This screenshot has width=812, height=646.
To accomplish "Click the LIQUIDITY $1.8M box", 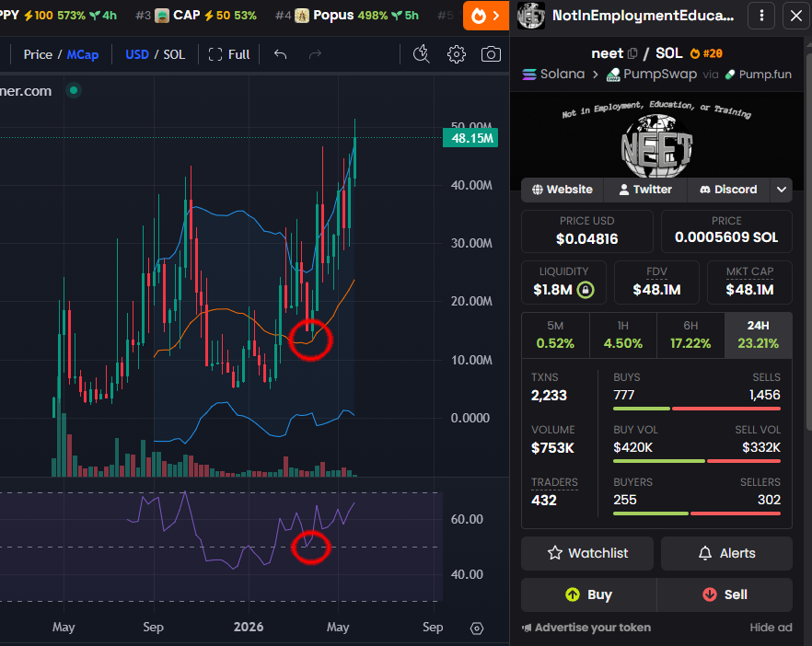I will [x=563, y=283].
